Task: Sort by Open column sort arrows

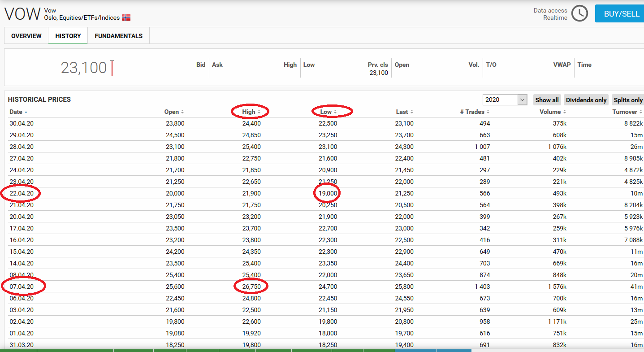Action: point(182,112)
